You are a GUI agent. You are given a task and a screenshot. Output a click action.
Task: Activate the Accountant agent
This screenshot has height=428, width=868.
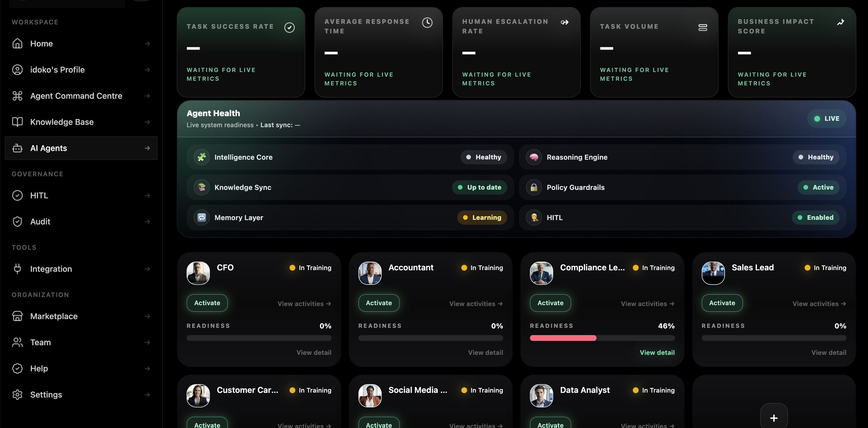click(379, 303)
